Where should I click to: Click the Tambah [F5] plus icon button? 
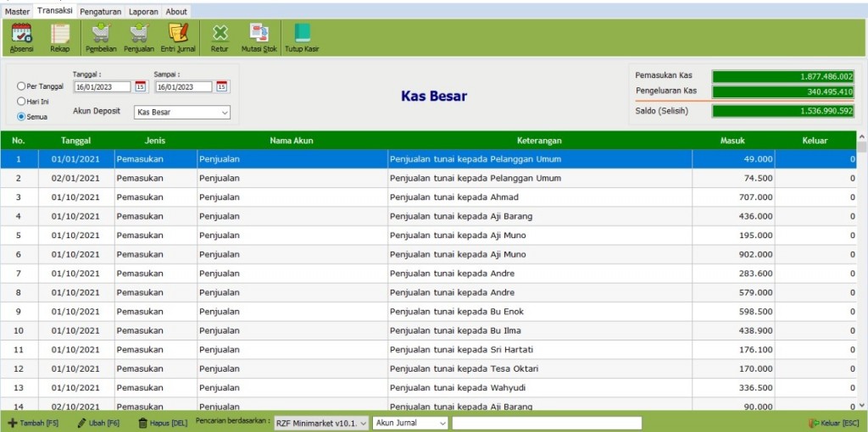click(33, 424)
